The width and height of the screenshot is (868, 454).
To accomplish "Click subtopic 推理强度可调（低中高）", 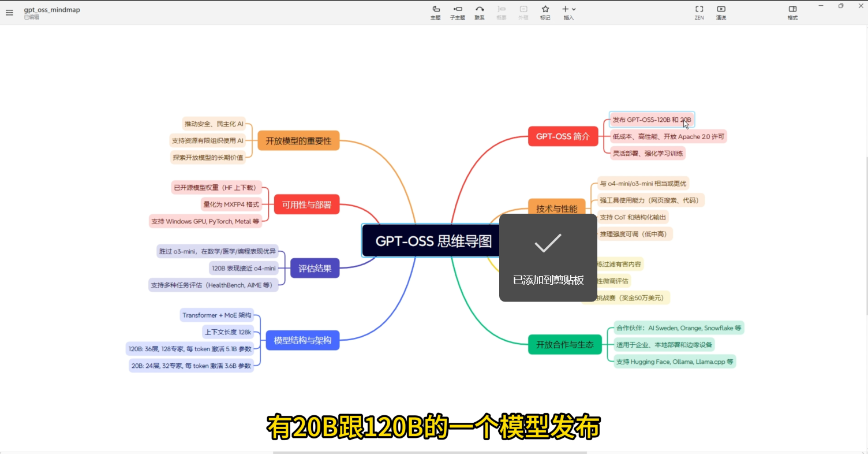I will click(635, 234).
